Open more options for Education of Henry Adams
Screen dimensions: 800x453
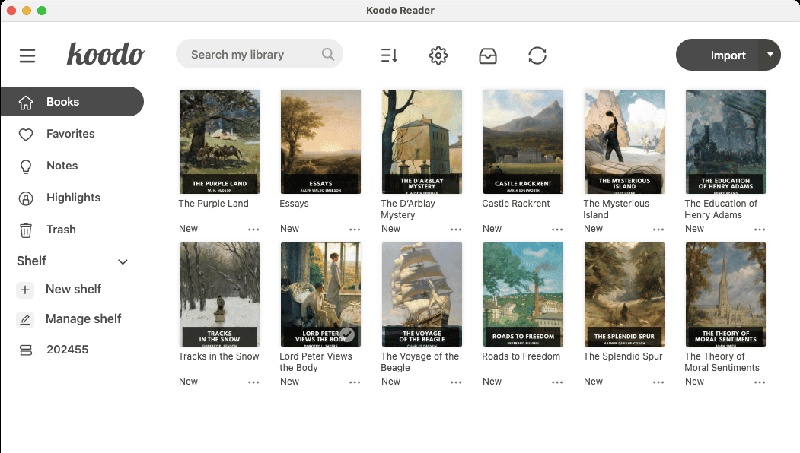(x=759, y=230)
